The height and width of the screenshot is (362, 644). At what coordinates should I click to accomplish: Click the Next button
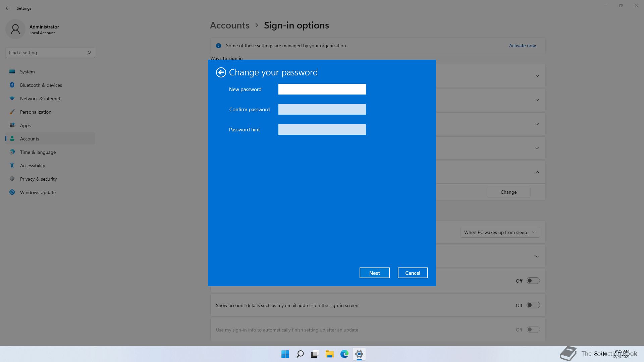(374, 273)
